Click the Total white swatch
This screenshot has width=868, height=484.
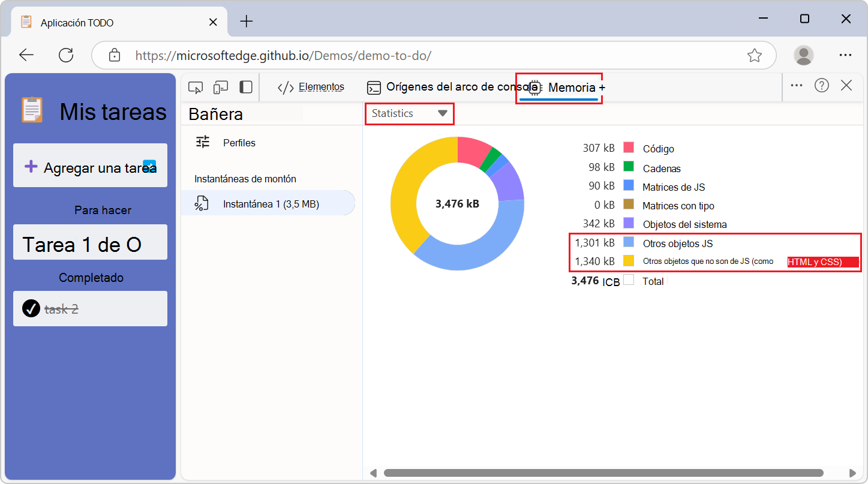point(629,279)
